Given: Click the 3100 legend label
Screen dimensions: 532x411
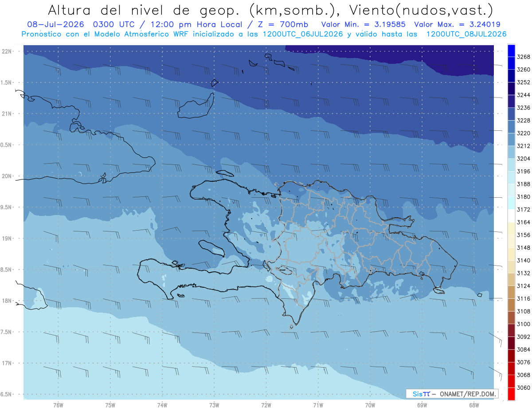Looking at the screenshot, I should [x=523, y=324].
